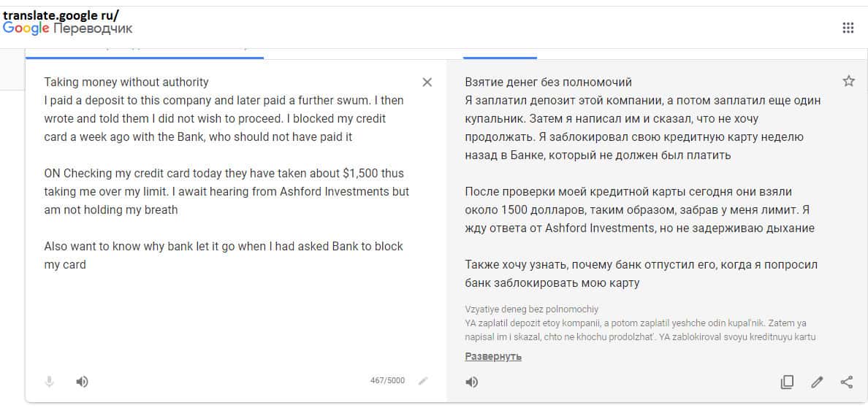Screen dimensions: 868x408
Task: Open the Google apps grid menu
Action: pyautogui.click(x=848, y=28)
